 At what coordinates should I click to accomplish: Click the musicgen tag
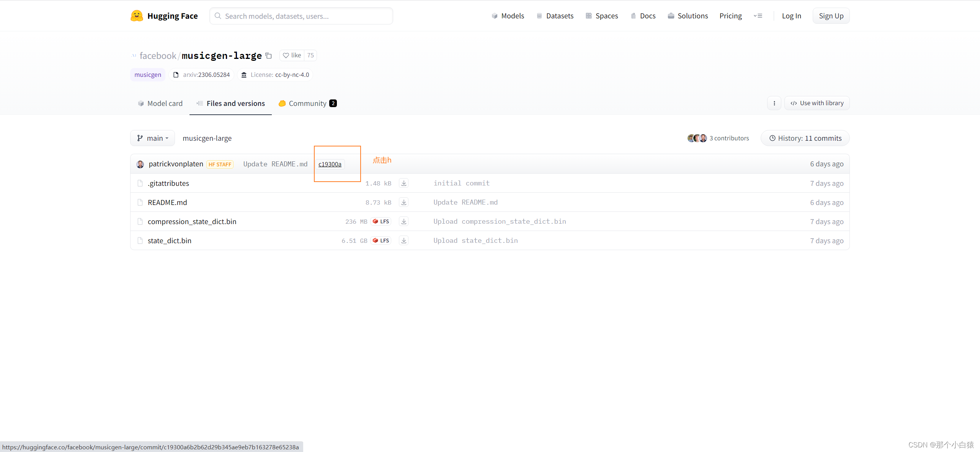(x=148, y=75)
